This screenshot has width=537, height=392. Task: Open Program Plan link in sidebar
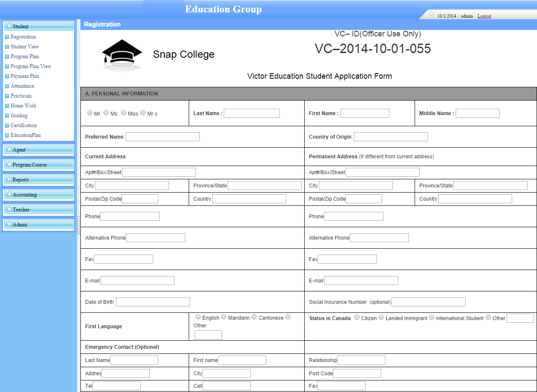[25, 56]
